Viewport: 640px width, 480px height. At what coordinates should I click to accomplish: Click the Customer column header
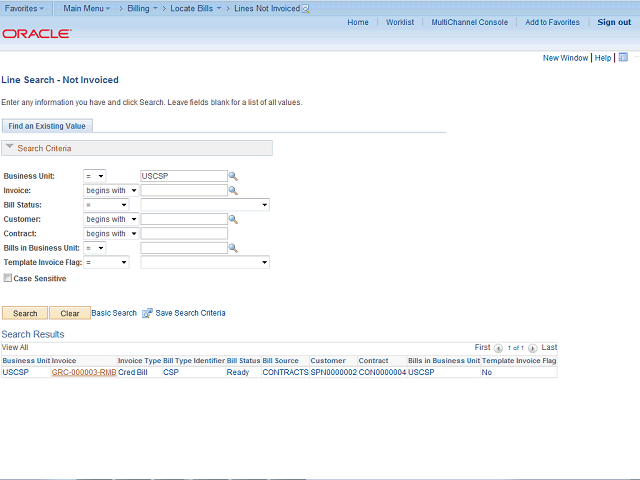pos(328,361)
